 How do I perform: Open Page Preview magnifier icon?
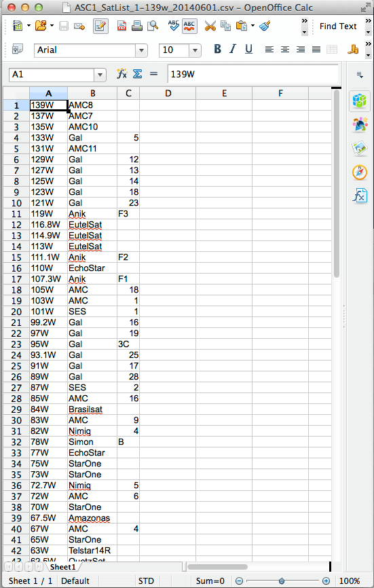153,26
